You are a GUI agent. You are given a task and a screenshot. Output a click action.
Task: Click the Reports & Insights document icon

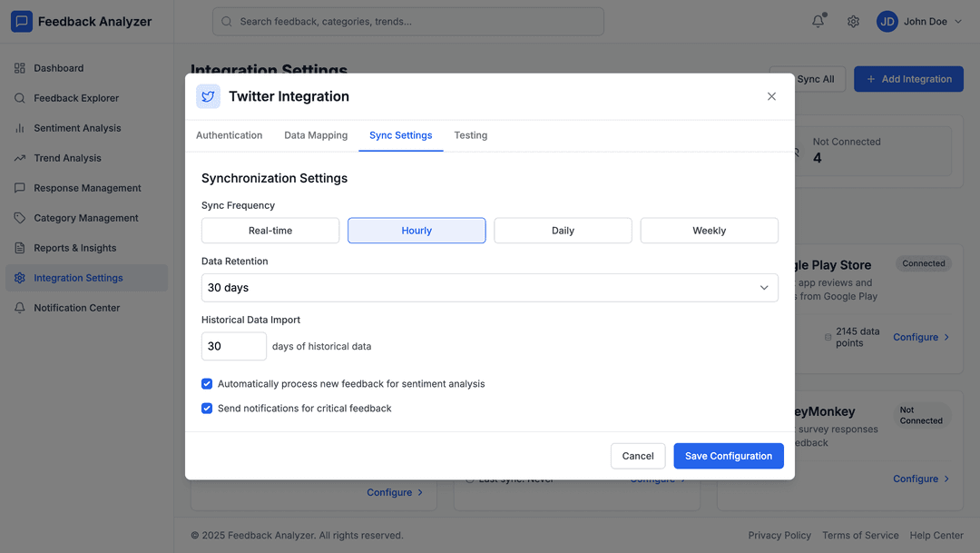20,248
